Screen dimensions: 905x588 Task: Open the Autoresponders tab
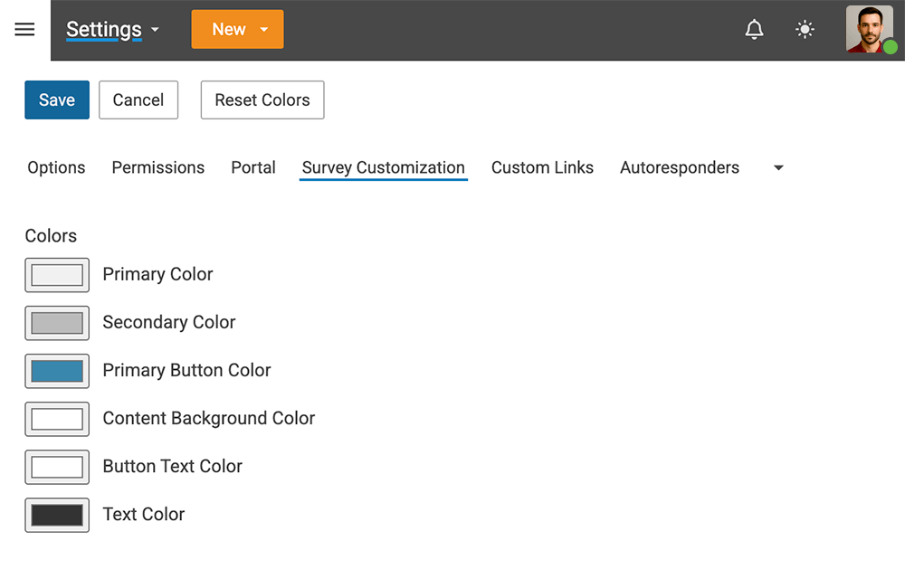coord(679,168)
